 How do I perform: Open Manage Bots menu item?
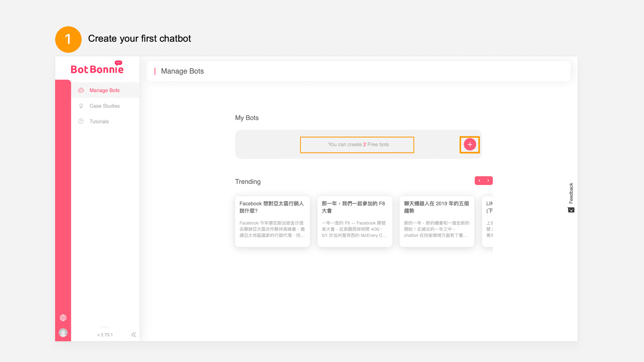[104, 90]
